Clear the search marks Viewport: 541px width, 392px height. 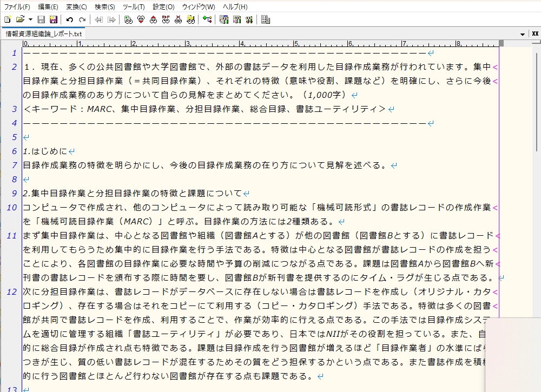(x=179, y=19)
